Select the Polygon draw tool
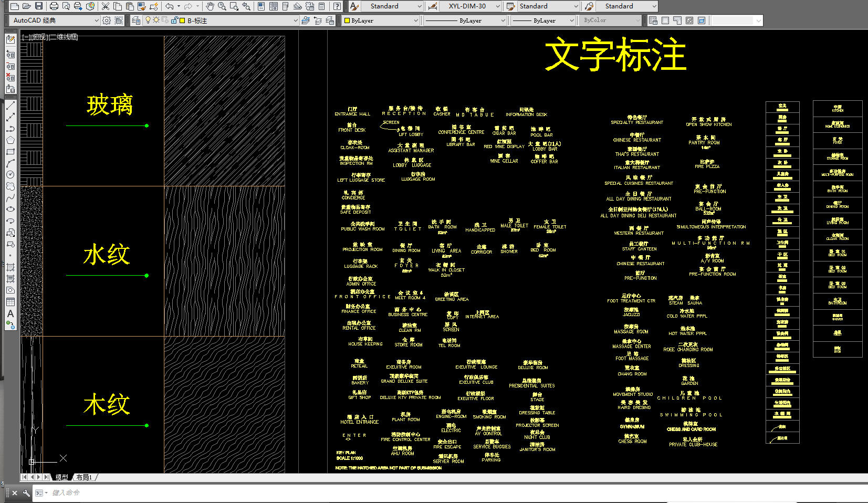868x503 pixels. (x=10, y=140)
